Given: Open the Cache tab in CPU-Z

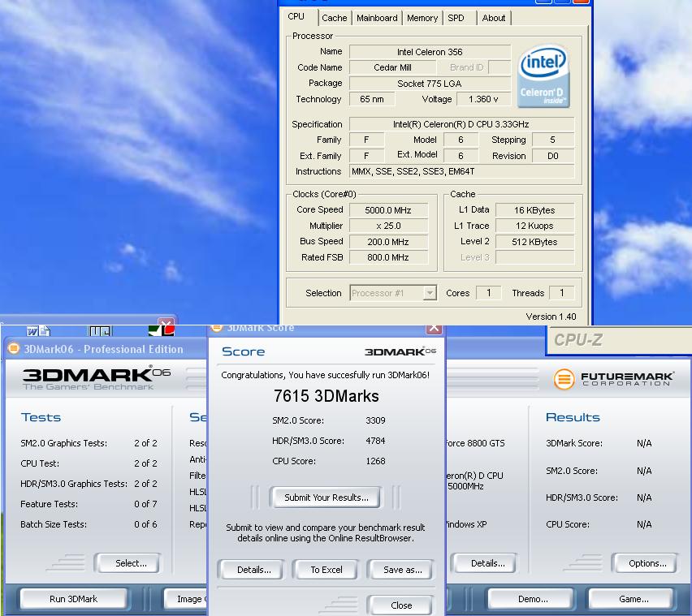Looking at the screenshot, I should [334, 18].
